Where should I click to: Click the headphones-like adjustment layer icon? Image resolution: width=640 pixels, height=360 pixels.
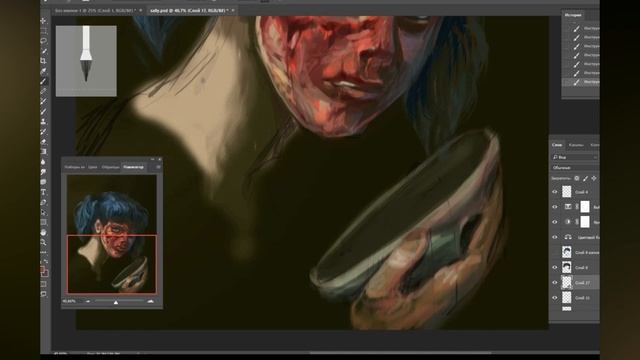567,237
